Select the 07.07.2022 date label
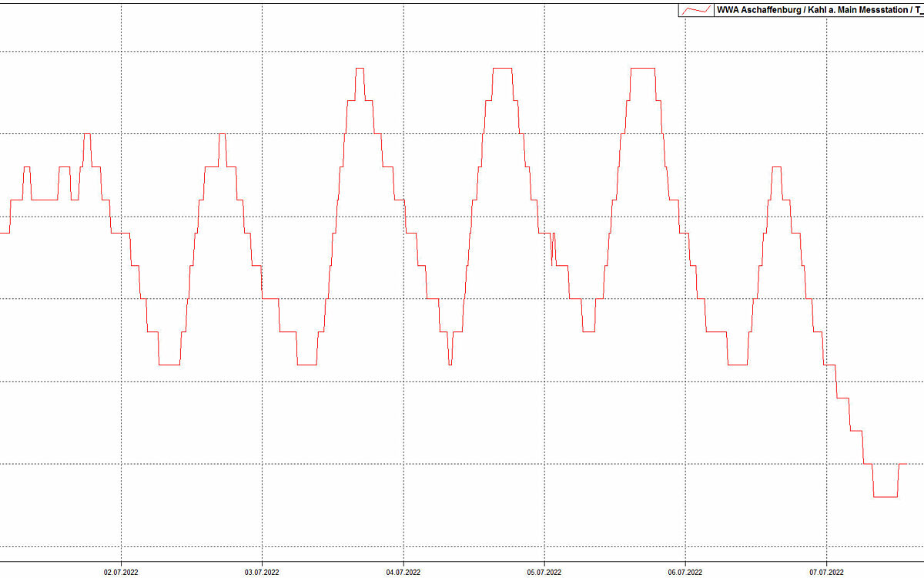The height and width of the screenshot is (578, 924). [825, 572]
